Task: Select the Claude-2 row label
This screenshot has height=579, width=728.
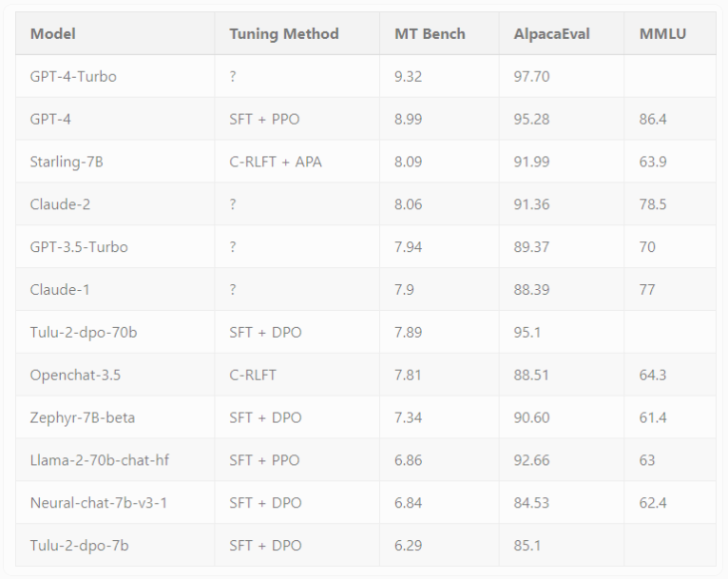Action: 60,204
